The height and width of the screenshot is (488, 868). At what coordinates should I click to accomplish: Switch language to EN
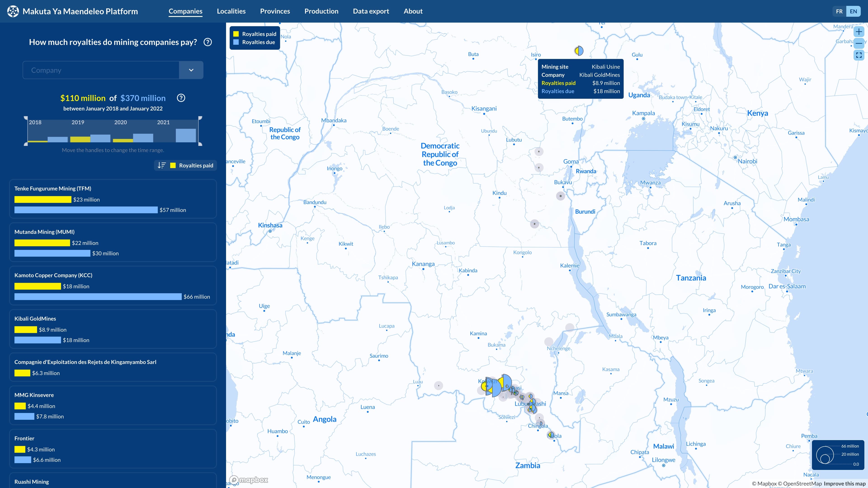(x=854, y=12)
